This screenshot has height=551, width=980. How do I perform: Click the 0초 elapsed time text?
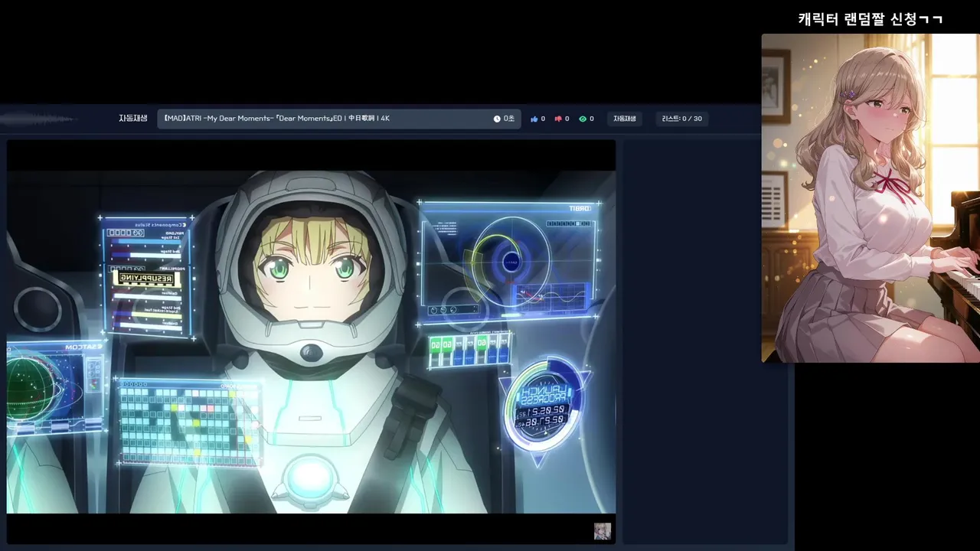click(x=509, y=119)
